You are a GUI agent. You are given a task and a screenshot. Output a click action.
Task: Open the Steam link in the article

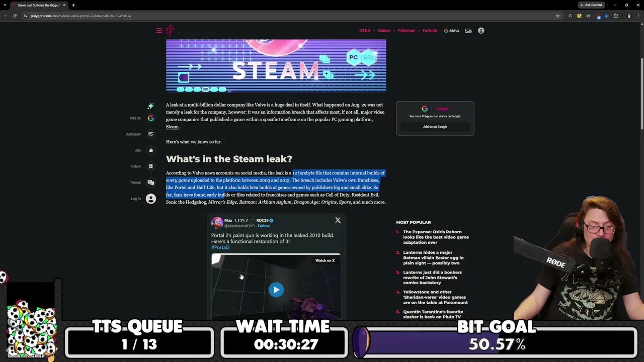172,127
